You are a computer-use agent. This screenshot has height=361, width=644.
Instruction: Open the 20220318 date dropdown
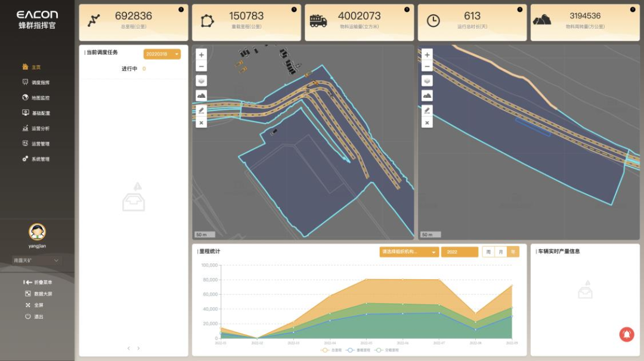[x=162, y=54]
